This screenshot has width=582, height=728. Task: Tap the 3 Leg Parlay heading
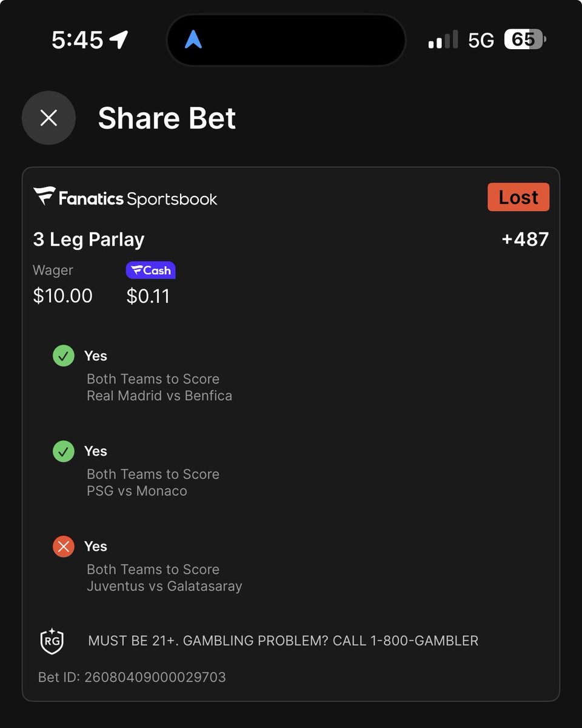pos(89,240)
